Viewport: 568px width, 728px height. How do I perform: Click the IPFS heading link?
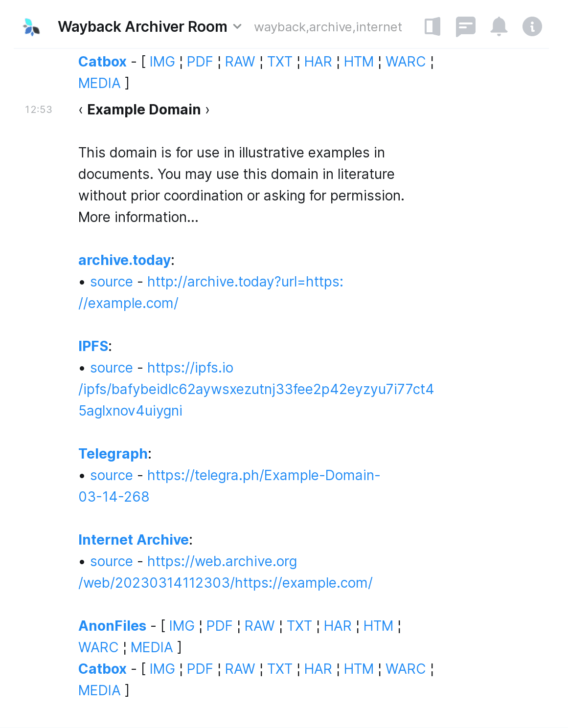coord(93,346)
